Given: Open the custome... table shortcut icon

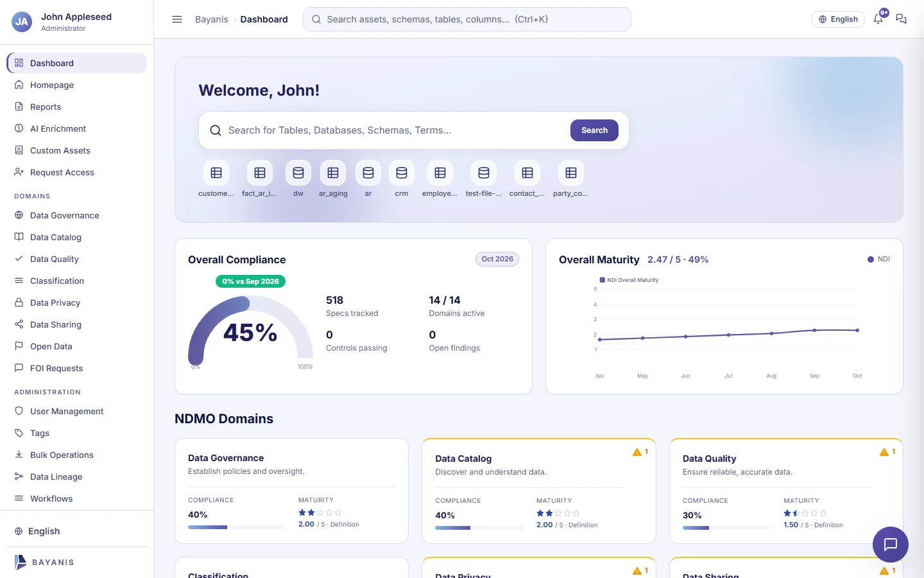Looking at the screenshot, I should [x=216, y=173].
